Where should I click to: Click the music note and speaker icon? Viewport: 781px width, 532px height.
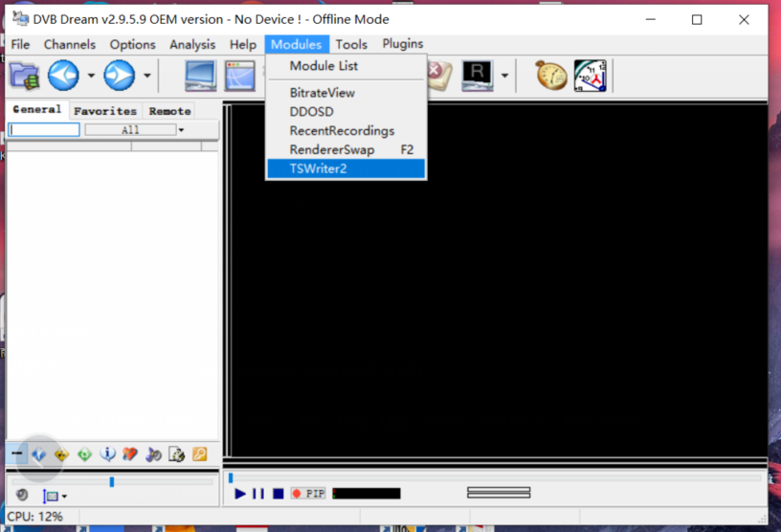(153, 454)
